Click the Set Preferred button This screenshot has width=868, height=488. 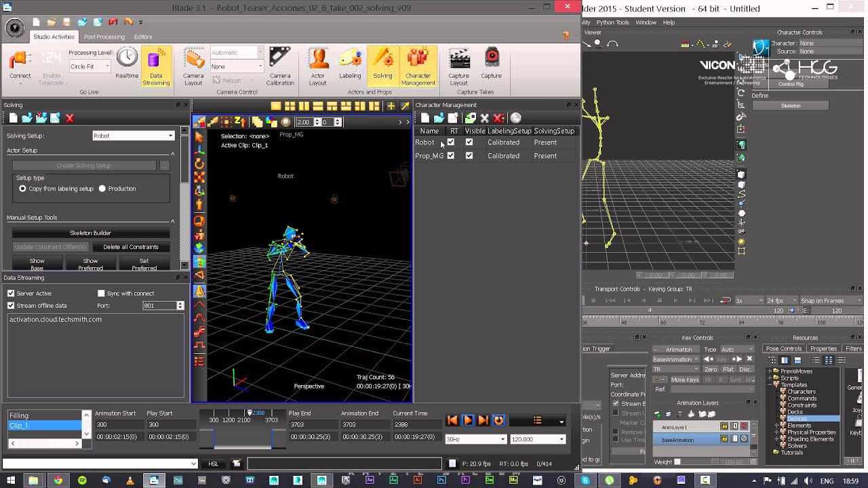pyautogui.click(x=144, y=264)
